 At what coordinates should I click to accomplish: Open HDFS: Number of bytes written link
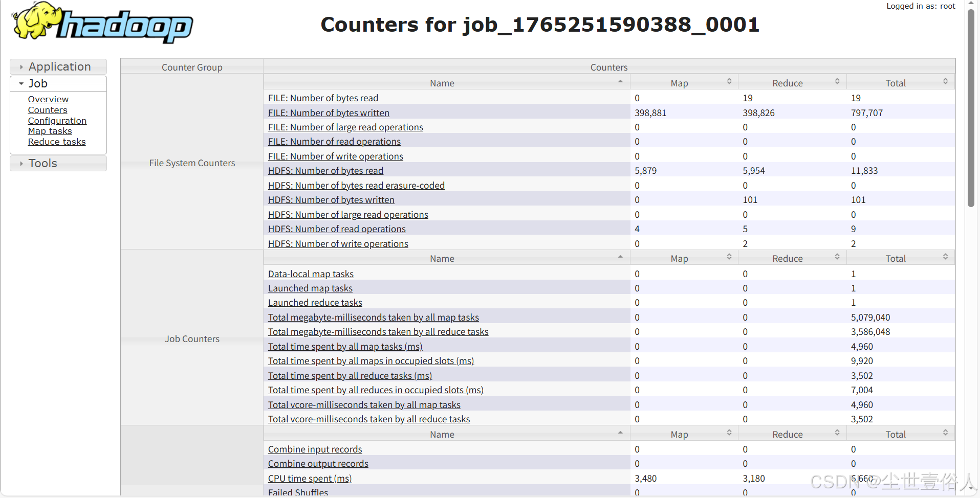(331, 200)
